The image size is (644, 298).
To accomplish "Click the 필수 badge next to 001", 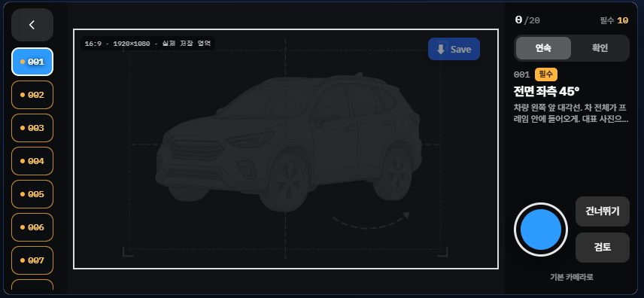I will (546, 74).
